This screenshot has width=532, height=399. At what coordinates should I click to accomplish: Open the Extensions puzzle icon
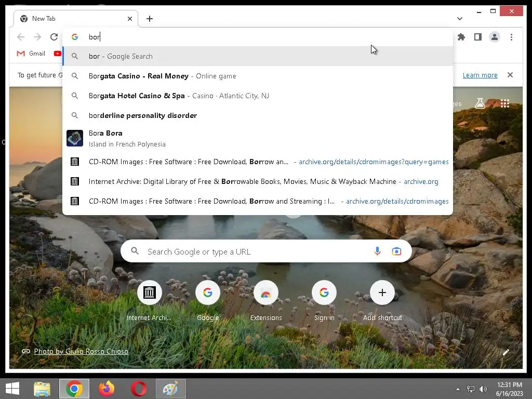pyautogui.click(x=461, y=37)
